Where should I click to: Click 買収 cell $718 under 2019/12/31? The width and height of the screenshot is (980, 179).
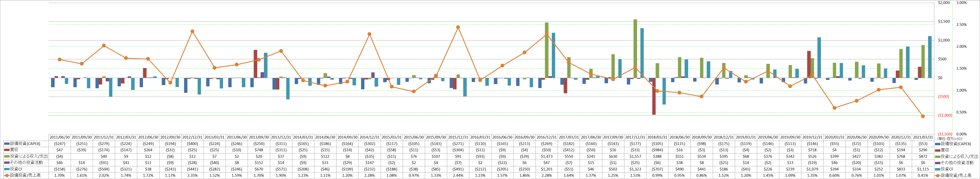coord(812,150)
